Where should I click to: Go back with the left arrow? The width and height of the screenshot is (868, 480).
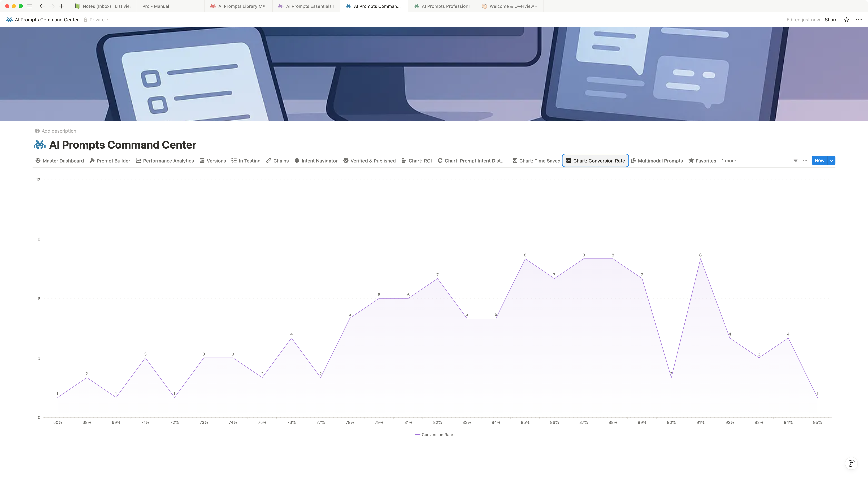coord(42,6)
